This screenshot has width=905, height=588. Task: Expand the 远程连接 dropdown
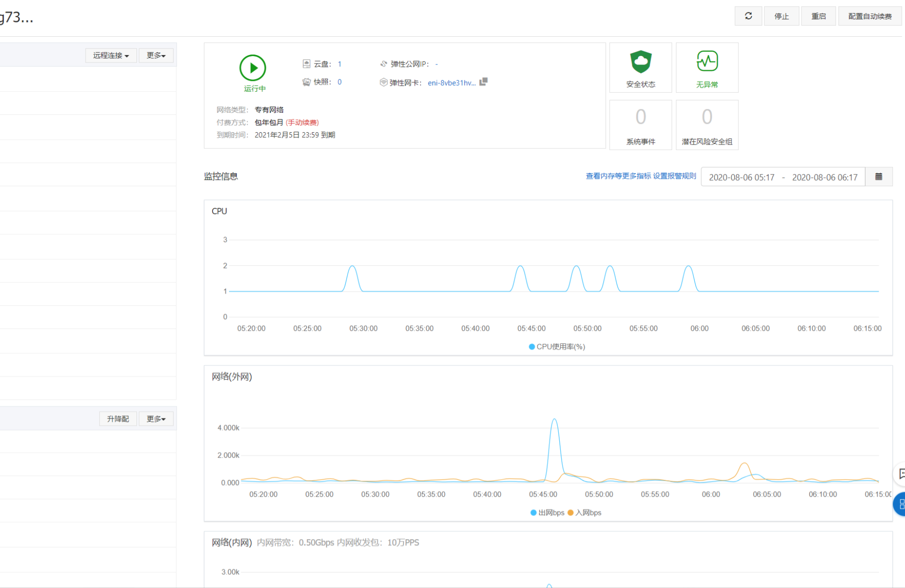(111, 56)
